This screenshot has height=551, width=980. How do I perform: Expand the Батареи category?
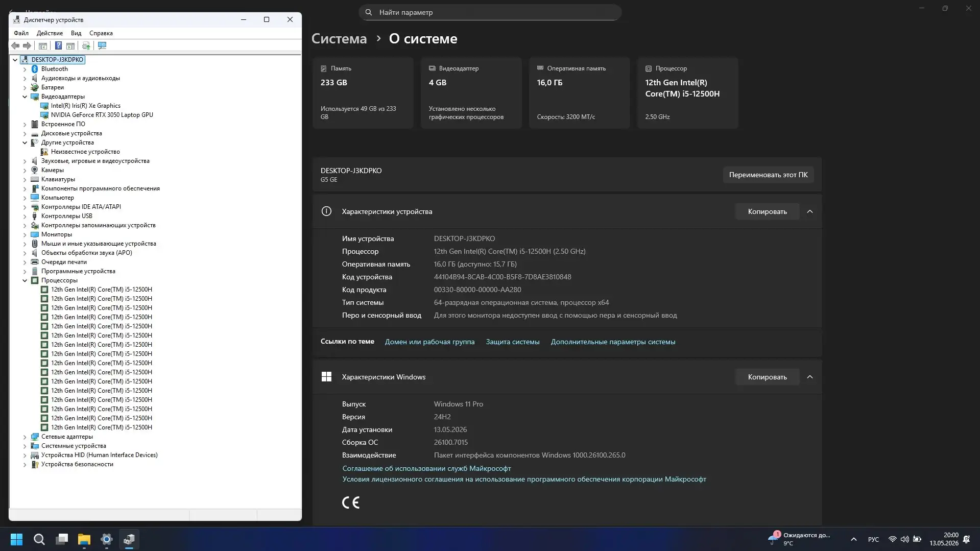(x=25, y=87)
